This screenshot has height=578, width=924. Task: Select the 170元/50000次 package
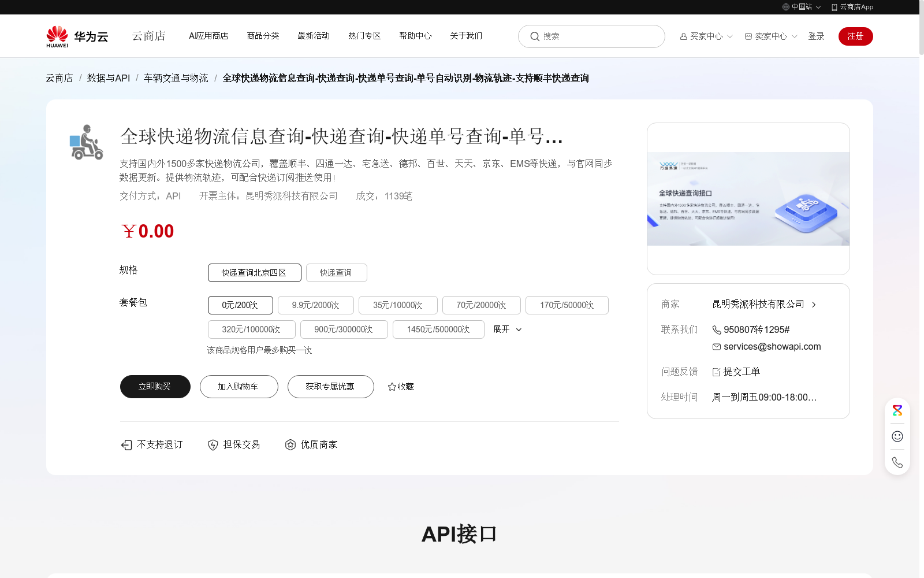pos(567,305)
